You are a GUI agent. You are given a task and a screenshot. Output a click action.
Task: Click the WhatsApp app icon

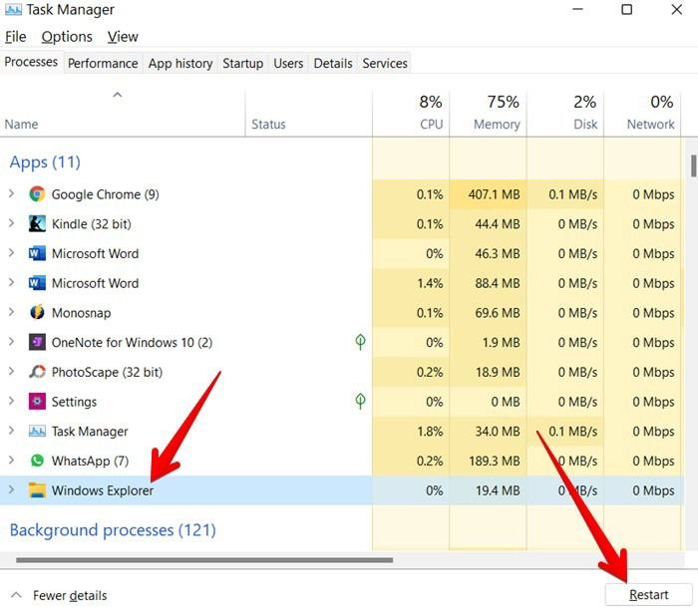37,461
